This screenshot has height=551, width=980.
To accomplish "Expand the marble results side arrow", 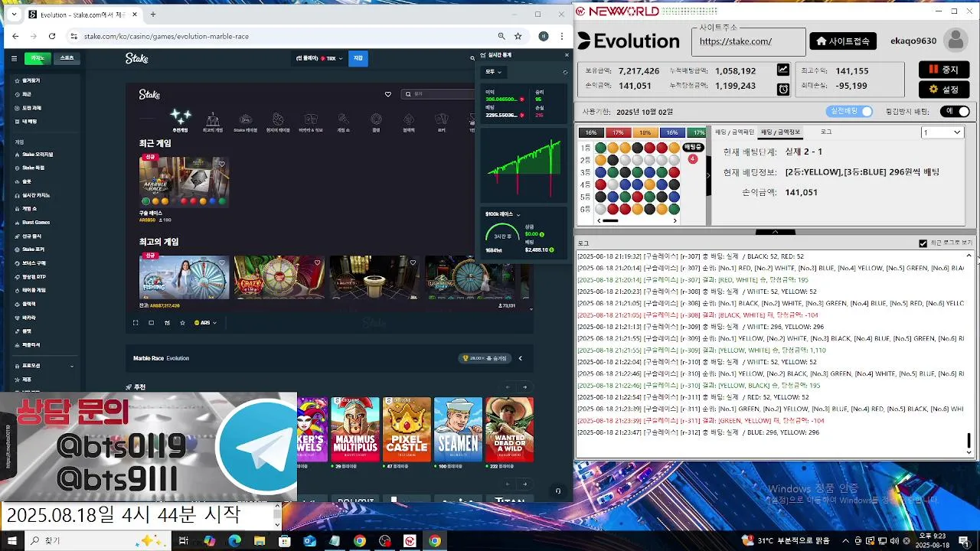I will click(708, 176).
